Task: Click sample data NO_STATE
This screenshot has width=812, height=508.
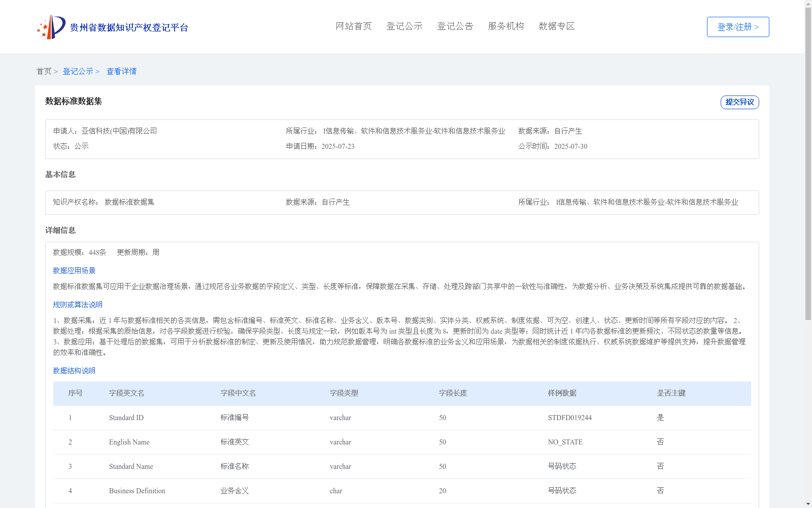Action: coord(565,442)
